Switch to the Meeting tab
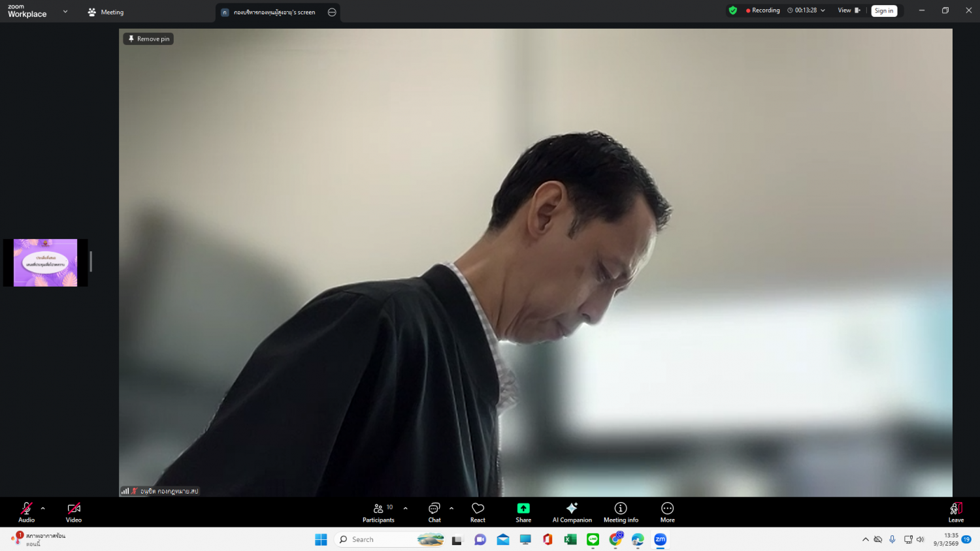The height and width of the screenshot is (551, 980). click(x=106, y=12)
